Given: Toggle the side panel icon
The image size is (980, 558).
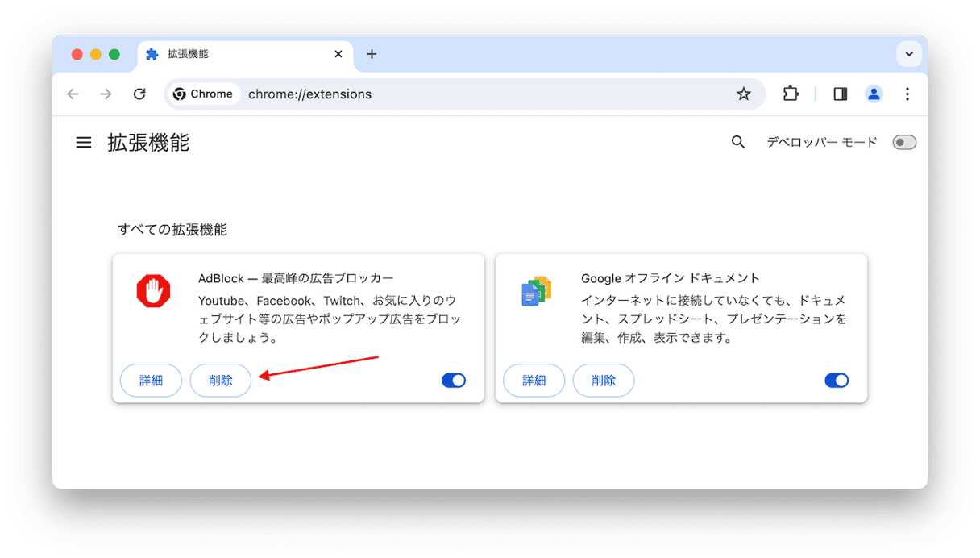Looking at the screenshot, I should click(x=840, y=94).
